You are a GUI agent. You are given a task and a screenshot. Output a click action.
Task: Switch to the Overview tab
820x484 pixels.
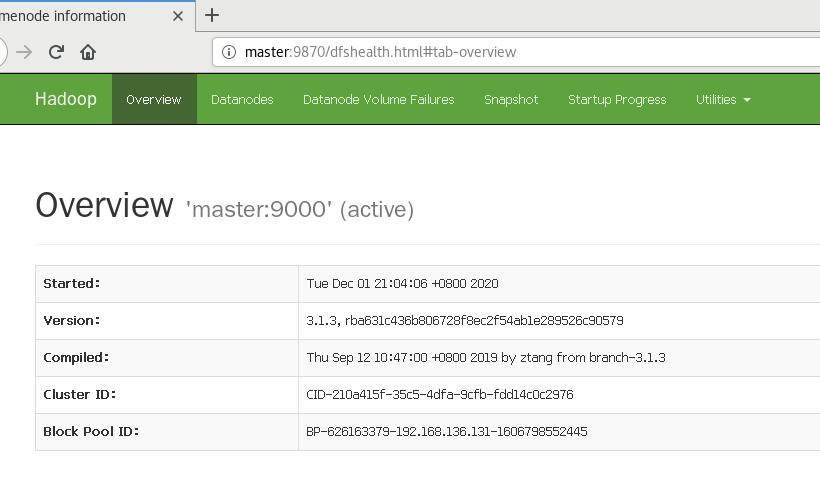tap(154, 100)
